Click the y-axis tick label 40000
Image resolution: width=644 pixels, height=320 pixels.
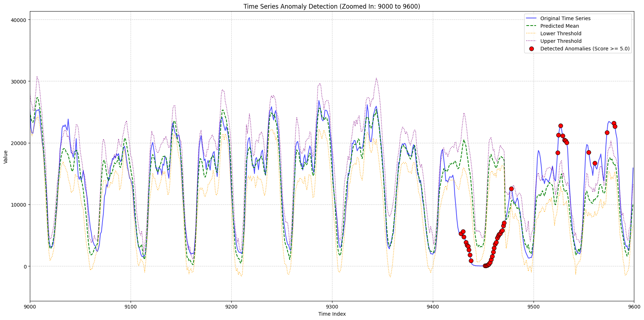click(19, 20)
